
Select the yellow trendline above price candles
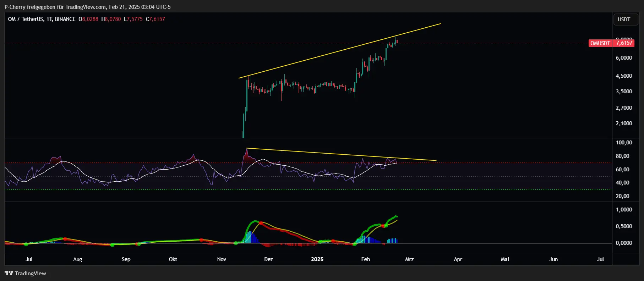point(340,51)
